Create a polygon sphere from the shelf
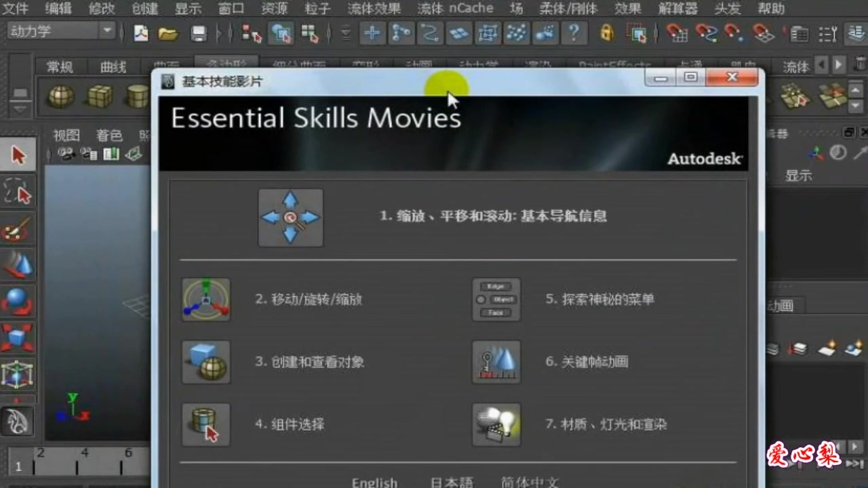The width and height of the screenshot is (868, 488). pos(60,98)
